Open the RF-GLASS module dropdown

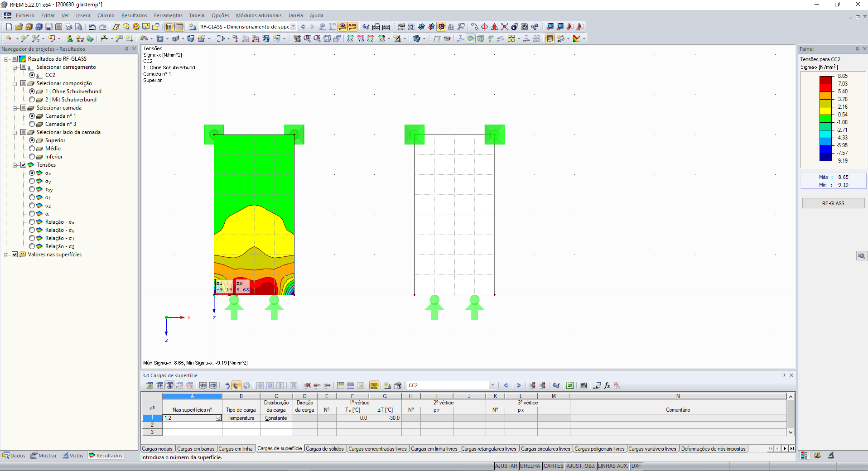(x=294, y=27)
